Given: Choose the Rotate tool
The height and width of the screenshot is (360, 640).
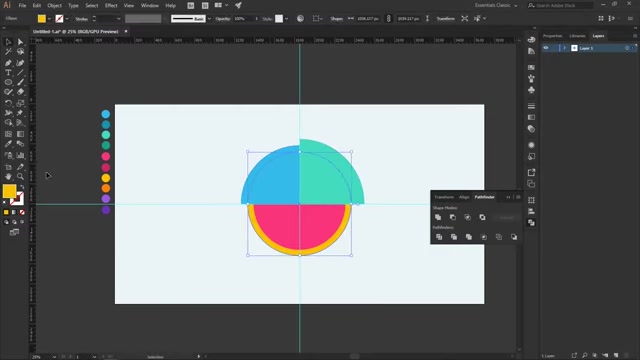Looking at the screenshot, I should point(8,103).
